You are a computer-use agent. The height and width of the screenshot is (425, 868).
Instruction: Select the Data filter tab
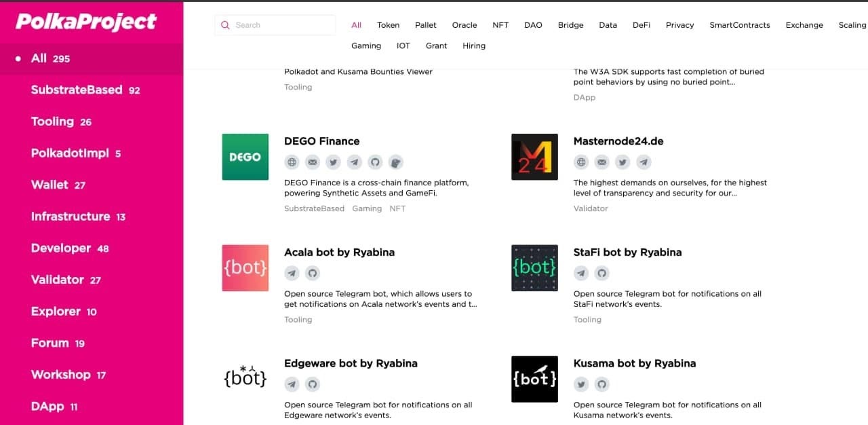tap(608, 25)
